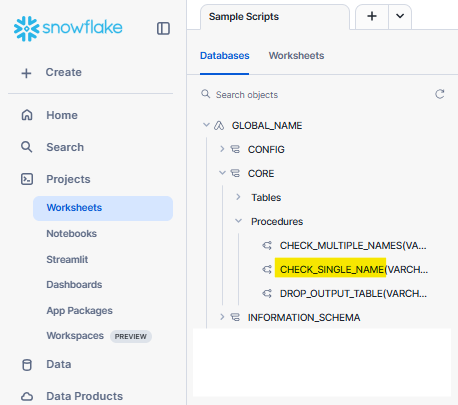Click the Home house icon
The width and height of the screenshot is (458, 405).
pyautogui.click(x=27, y=115)
